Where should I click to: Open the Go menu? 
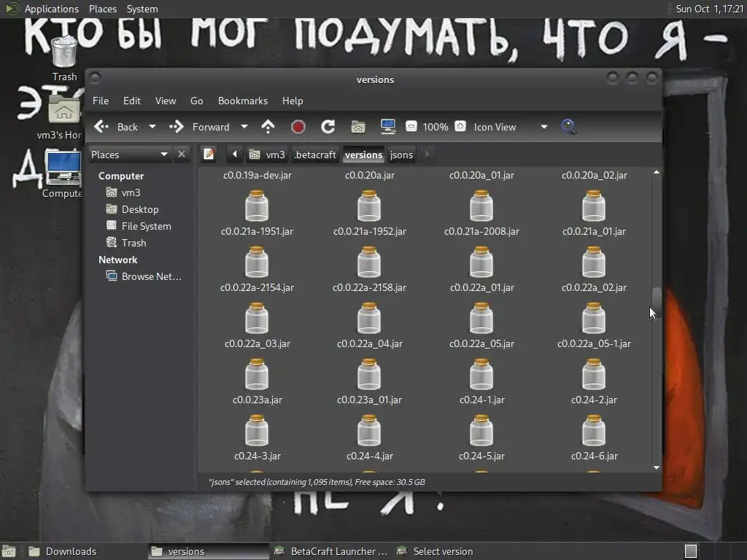pos(197,101)
